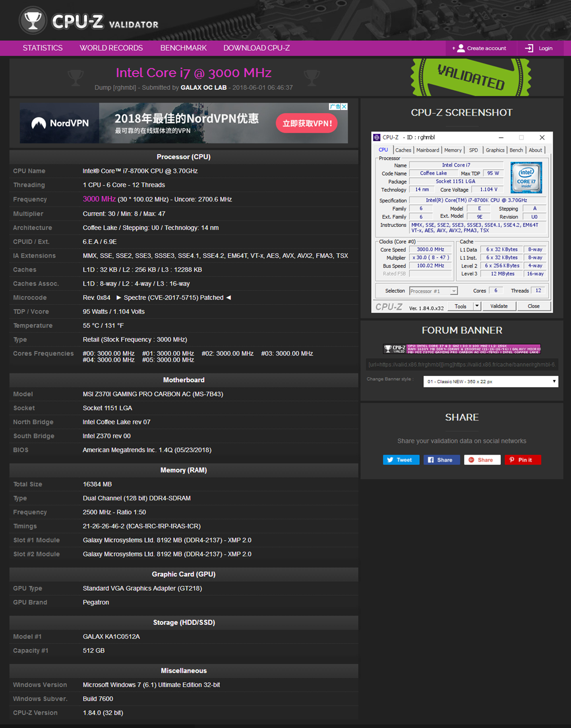Open the STATISTICS menu item
Viewport: 571px width, 728px height.
coord(42,48)
